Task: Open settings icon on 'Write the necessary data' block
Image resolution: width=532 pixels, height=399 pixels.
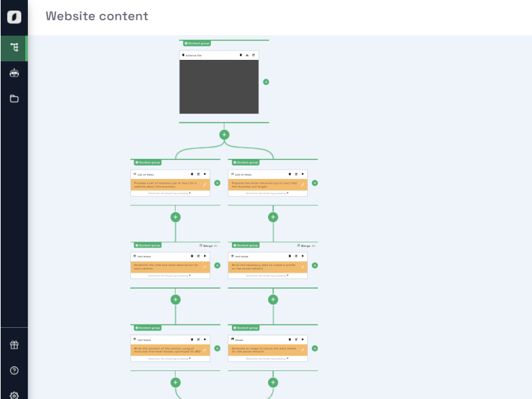Action: click(x=296, y=256)
